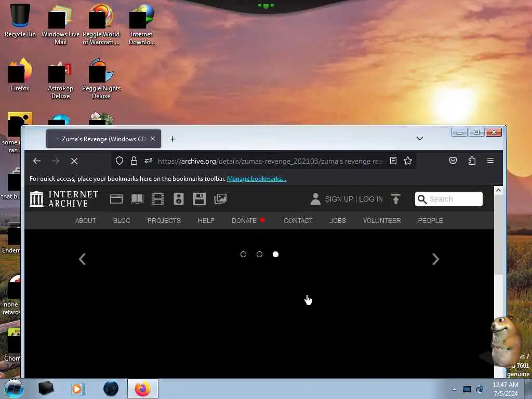This screenshot has width=532, height=399.
Task: Open the BLOG menu item
Action: [x=122, y=220]
